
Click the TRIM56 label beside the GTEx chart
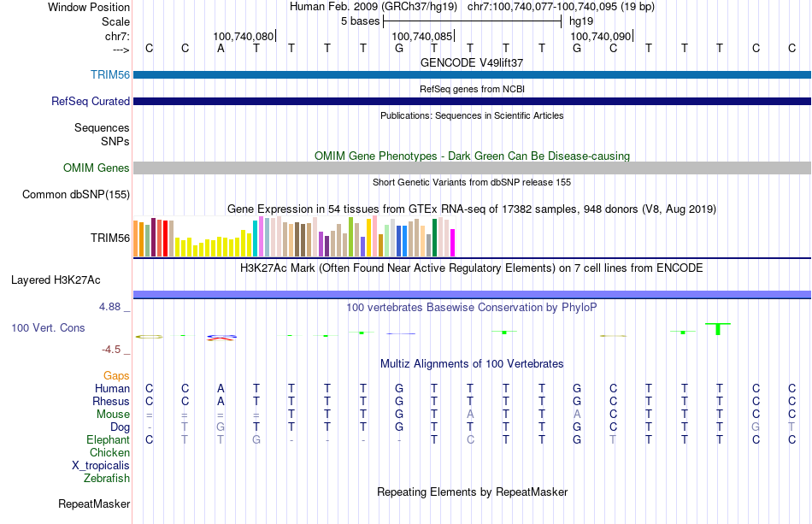tap(110, 238)
